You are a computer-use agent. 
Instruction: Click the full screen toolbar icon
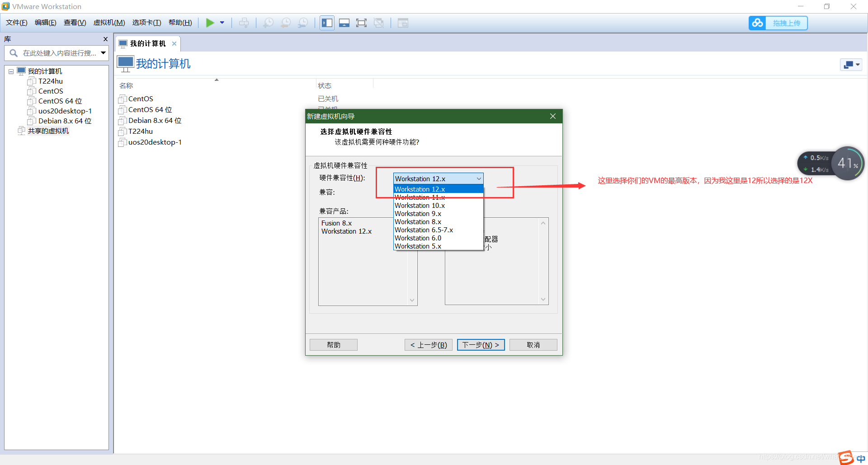[361, 23]
